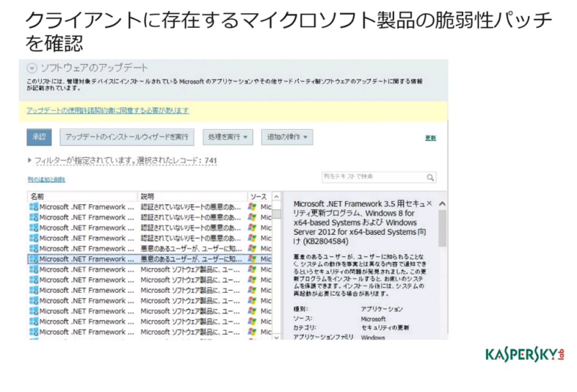Click the カテゴリ value セキュリティの更新

(x=385, y=328)
